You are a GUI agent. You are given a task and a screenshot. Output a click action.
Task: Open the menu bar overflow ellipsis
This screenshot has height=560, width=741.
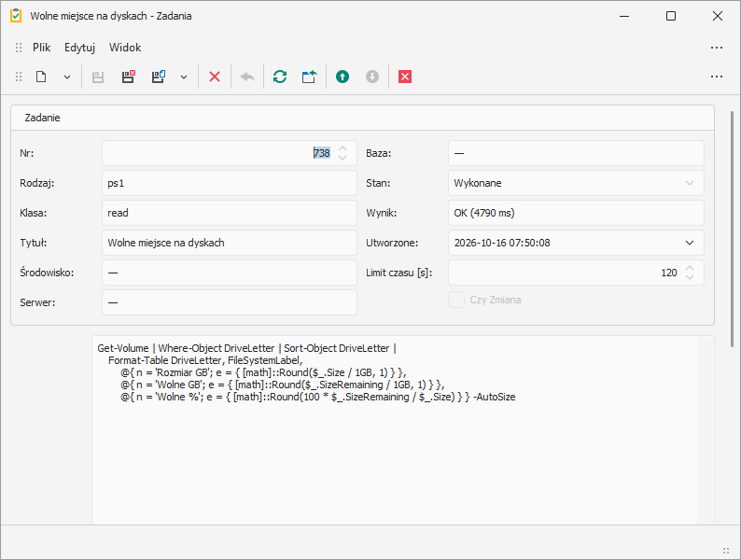[717, 48]
